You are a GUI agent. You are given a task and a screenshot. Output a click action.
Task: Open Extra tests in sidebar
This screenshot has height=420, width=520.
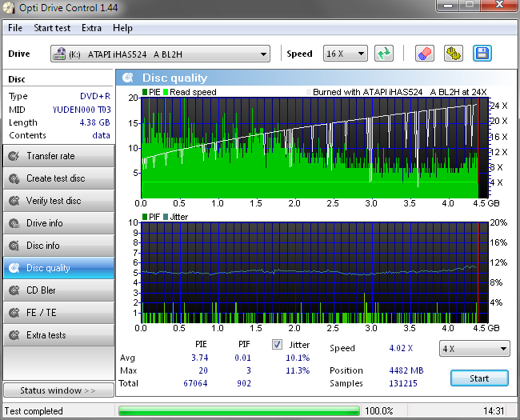58,335
